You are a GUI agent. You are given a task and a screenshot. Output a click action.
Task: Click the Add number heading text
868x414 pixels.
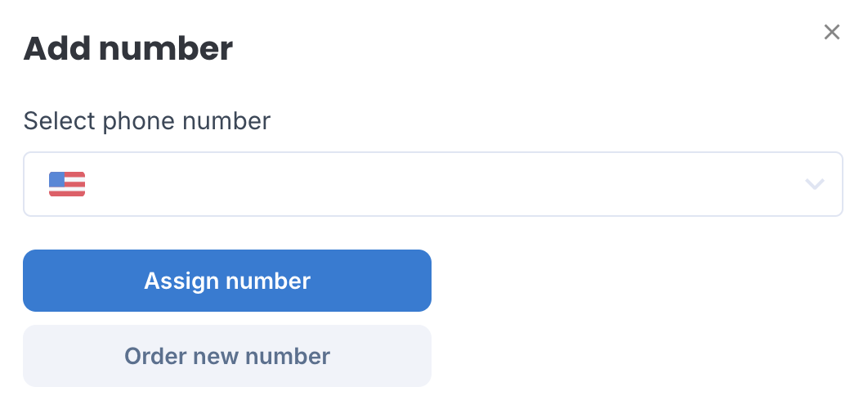pos(128,49)
